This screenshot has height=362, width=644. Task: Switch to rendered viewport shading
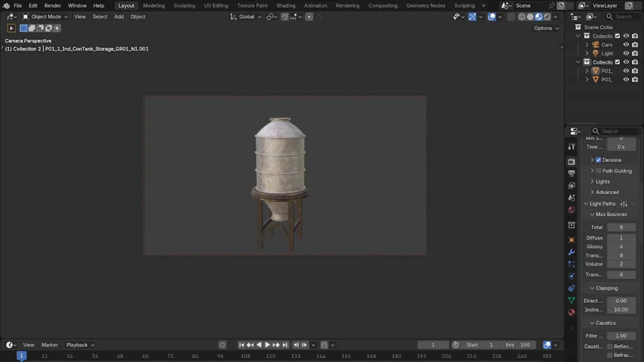547,17
